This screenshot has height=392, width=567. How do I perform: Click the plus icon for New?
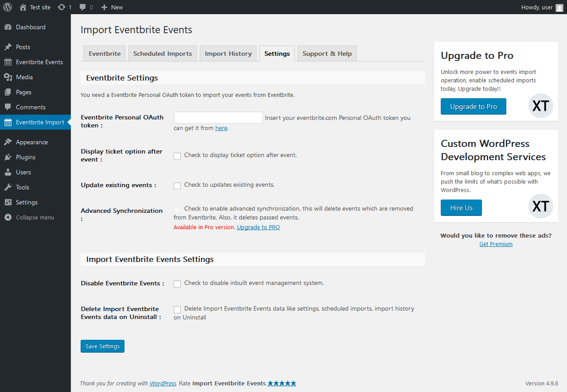[x=104, y=7]
